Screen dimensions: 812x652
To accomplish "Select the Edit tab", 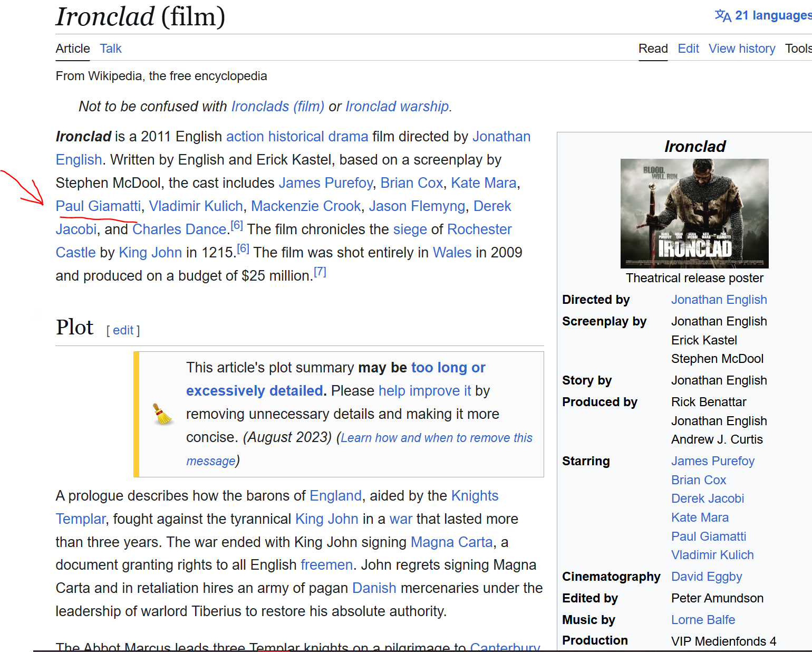I will click(689, 49).
